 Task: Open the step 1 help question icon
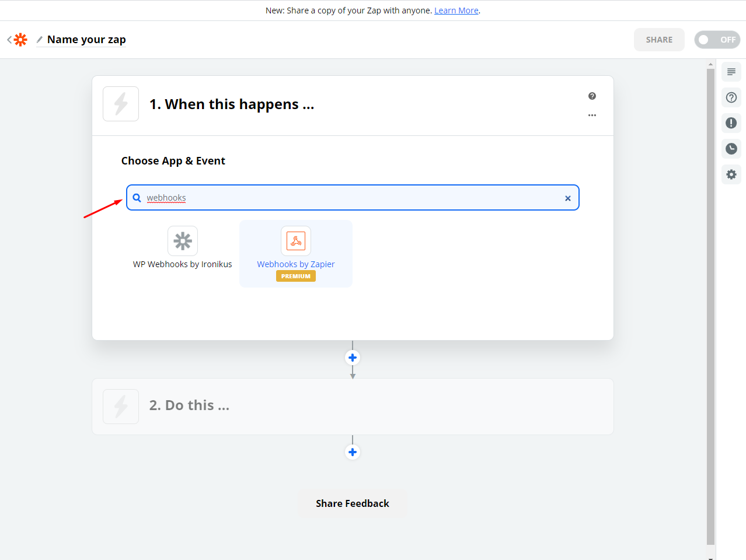click(592, 96)
